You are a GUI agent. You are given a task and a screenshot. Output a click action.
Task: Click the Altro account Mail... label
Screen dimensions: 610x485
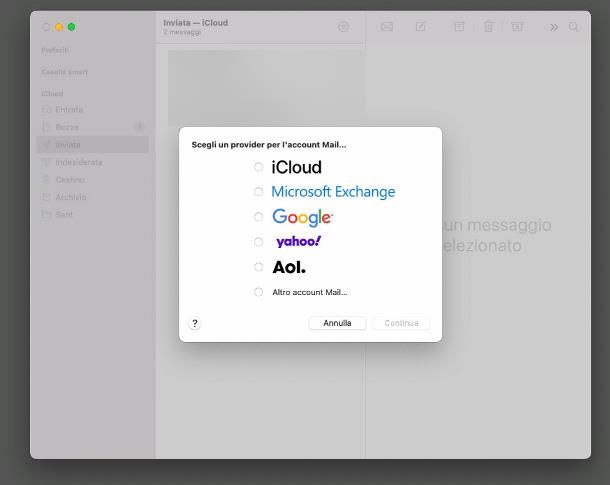(x=310, y=292)
